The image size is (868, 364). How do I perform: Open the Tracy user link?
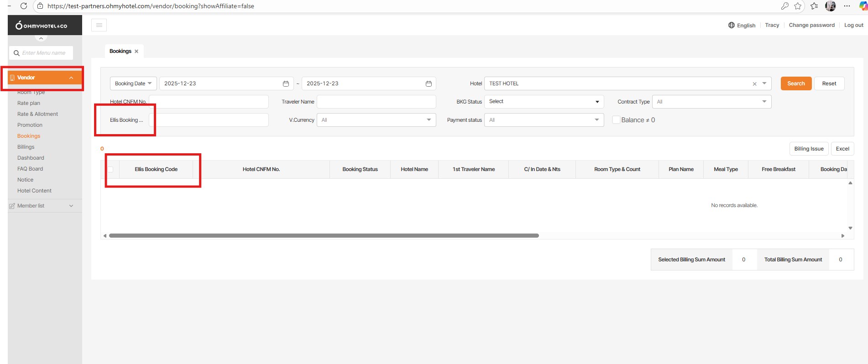tap(772, 25)
